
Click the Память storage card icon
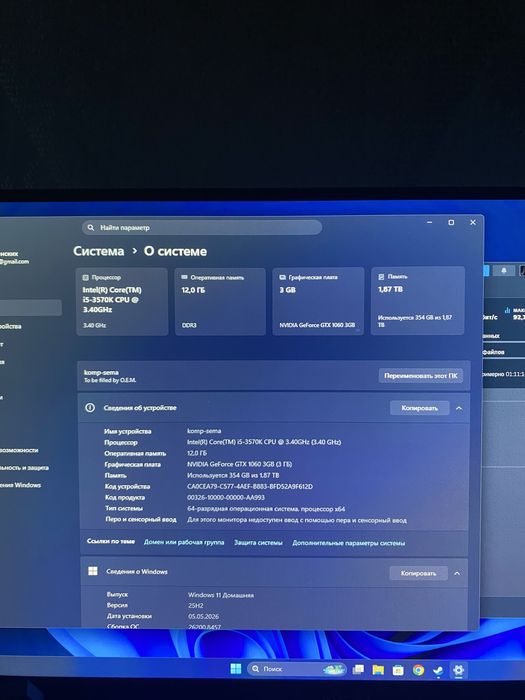[x=381, y=277]
